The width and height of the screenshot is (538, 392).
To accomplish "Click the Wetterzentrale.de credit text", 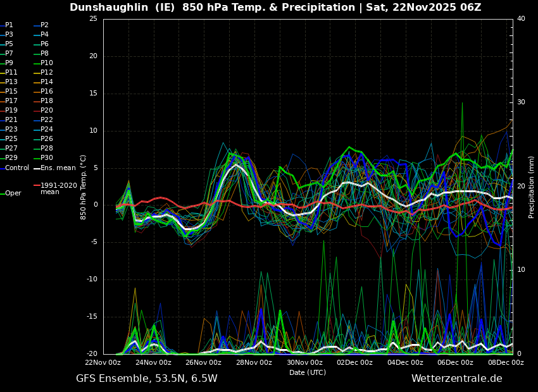I will click(x=457, y=379).
